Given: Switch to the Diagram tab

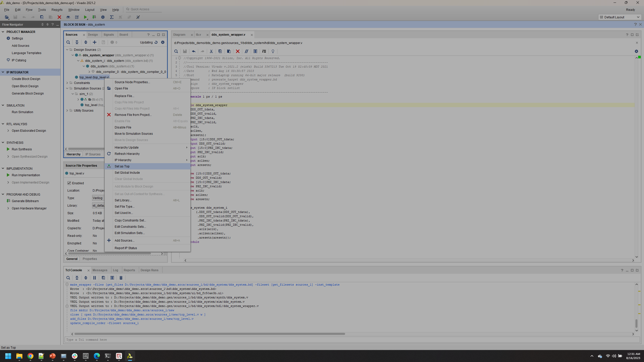Looking at the screenshot, I should (x=179, y=35).
